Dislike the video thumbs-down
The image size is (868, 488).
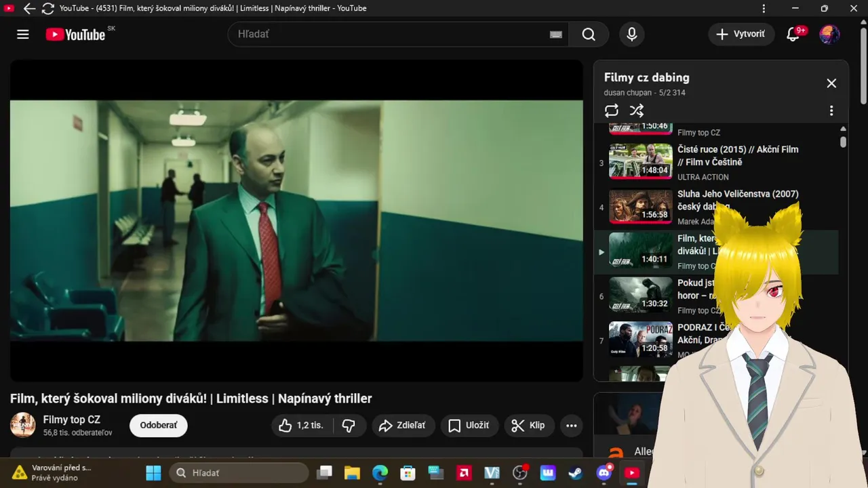click(x=349, y=426)
